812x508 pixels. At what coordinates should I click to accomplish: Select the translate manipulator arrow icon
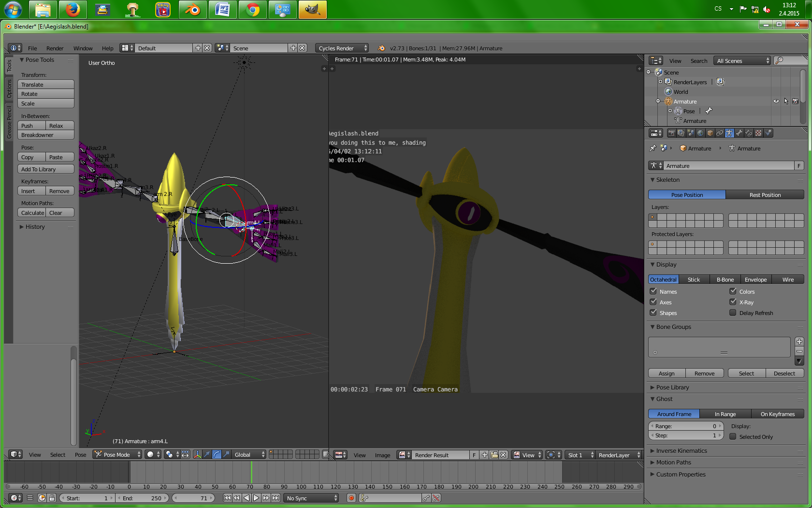[207, 455]
